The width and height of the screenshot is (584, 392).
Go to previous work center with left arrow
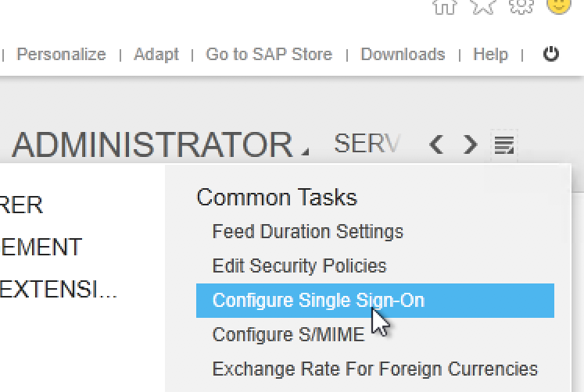pos(436,144)
